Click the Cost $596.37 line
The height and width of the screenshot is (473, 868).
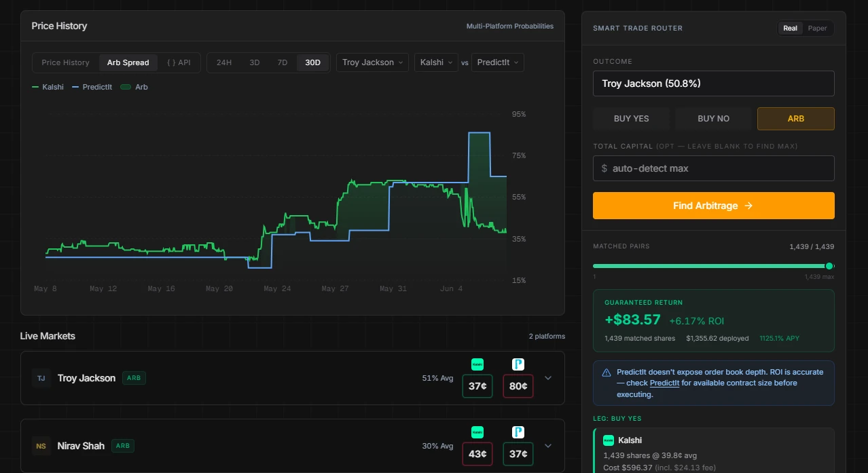point(659,468)
